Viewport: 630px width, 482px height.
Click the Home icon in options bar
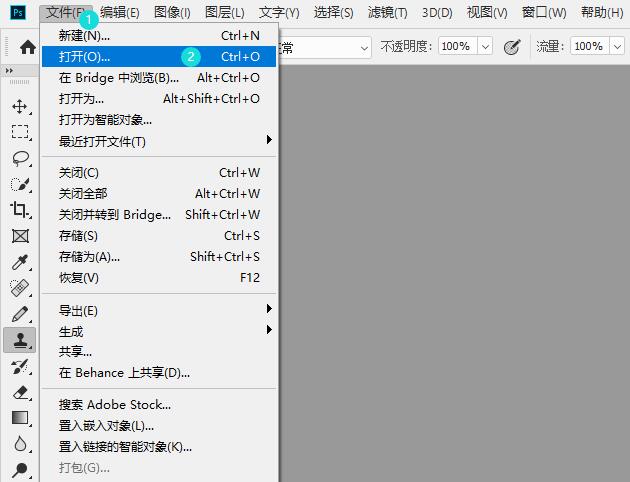tap(28, 47)
